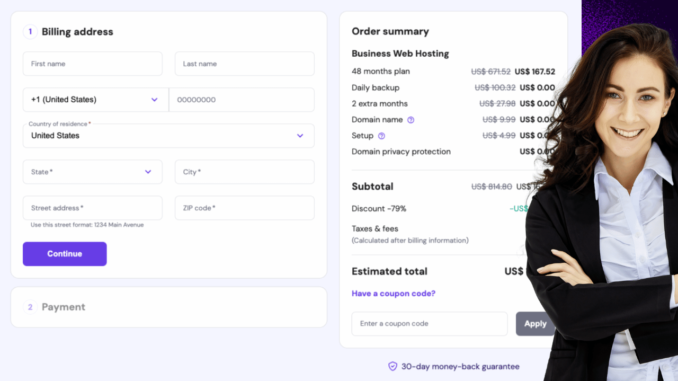Click the Apply coupon button
This screenshot has height=381, width=678.
[x=535, y=323]
